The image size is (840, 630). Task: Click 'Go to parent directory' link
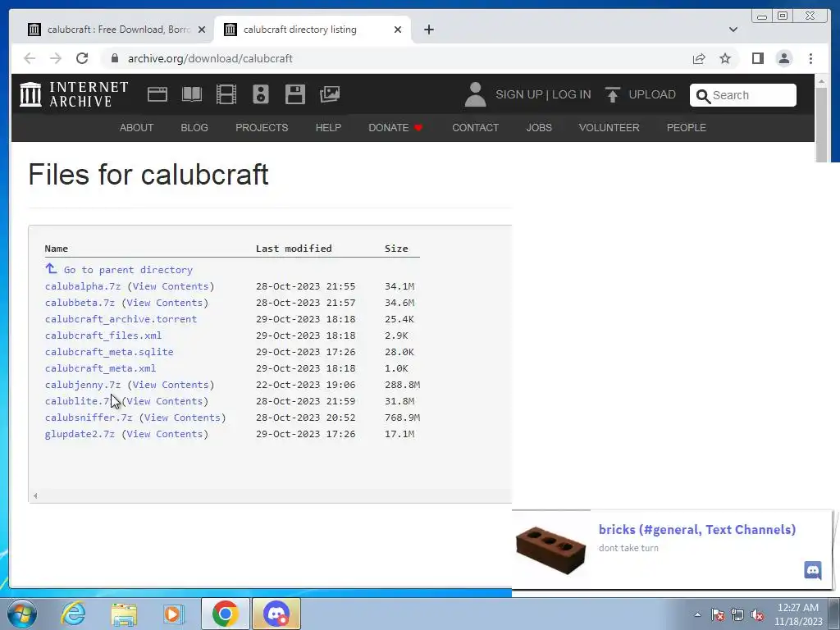coord(128,270)
